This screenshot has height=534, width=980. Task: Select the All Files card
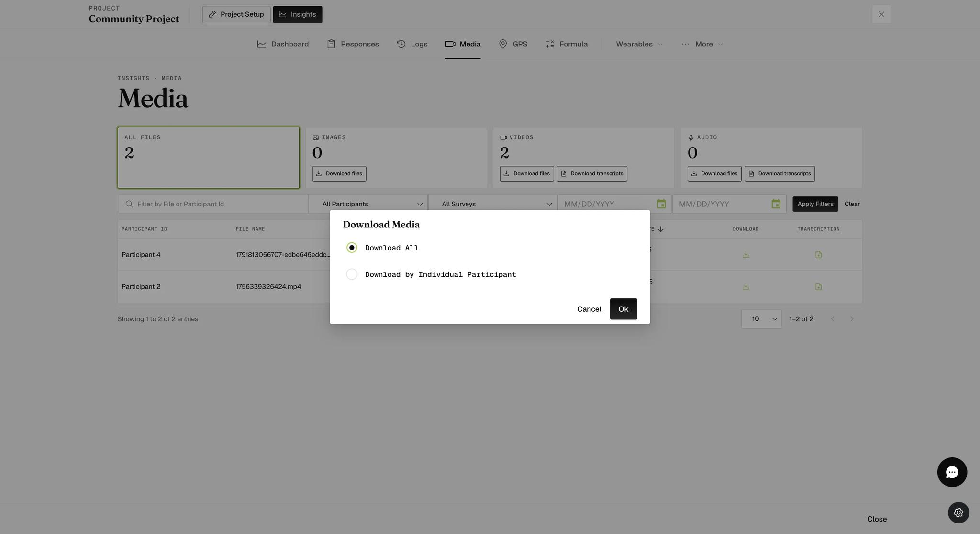(x=209, y=158)
